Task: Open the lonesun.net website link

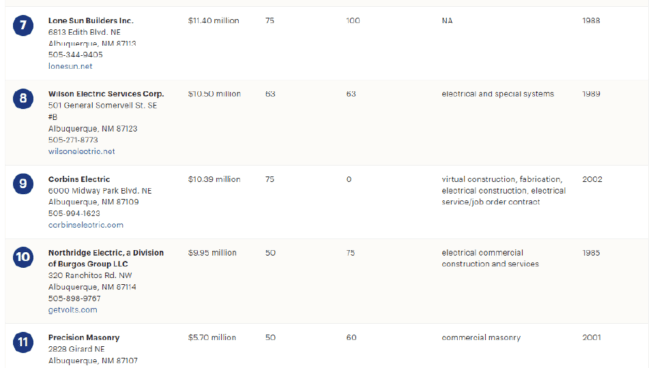Action: click(x=70, y=66)
